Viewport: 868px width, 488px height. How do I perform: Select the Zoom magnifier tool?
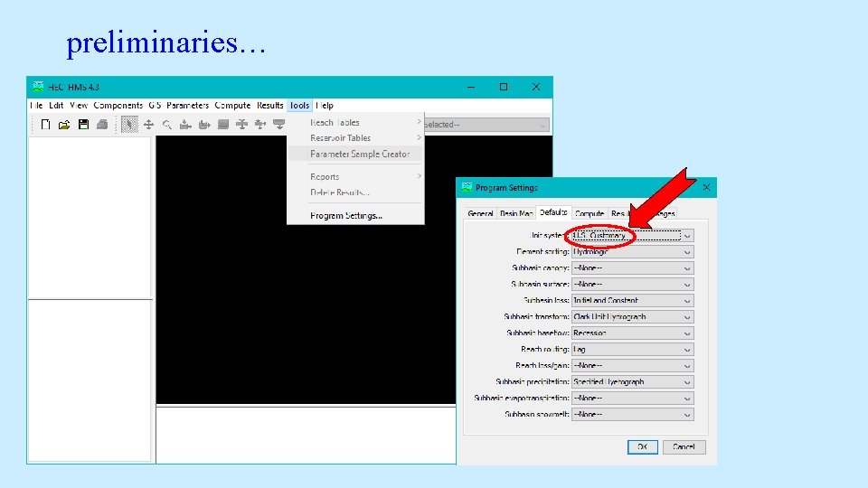coord(167,125)
